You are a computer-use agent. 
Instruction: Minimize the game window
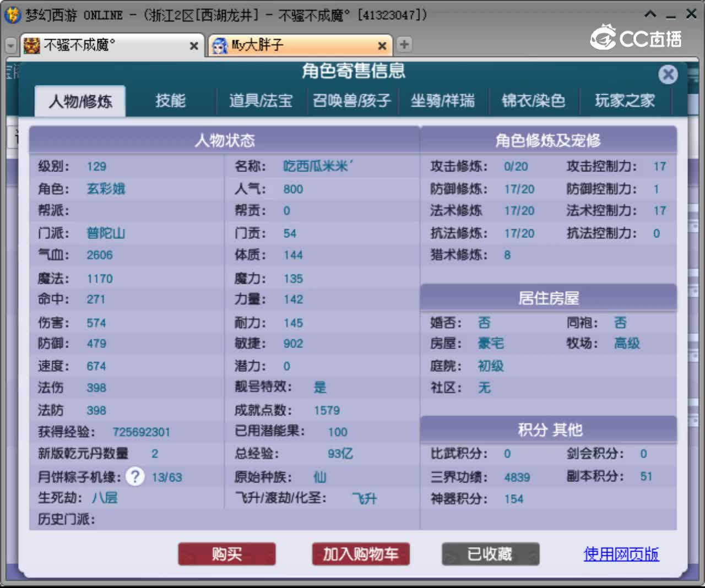670,17
